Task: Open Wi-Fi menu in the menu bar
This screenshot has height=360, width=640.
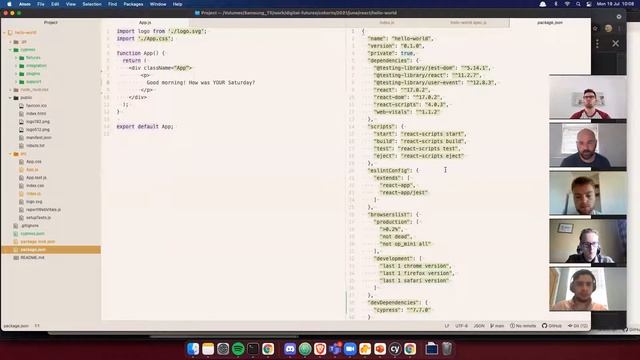Action: (567, 4)
